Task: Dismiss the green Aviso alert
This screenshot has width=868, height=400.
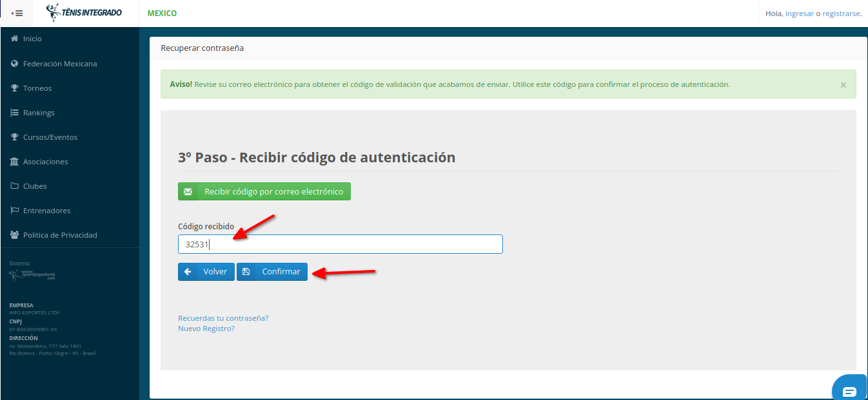Action: (x=843, y=84)
